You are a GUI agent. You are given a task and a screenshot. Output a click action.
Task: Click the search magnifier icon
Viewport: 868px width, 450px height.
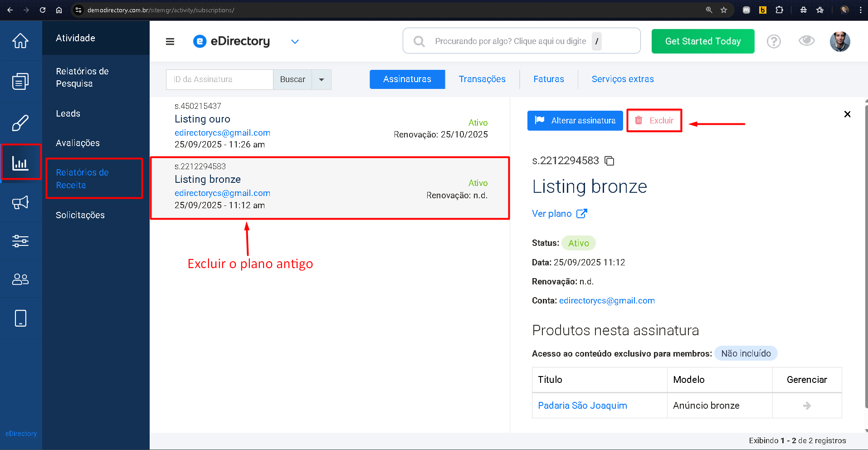(x=419, y=41)
